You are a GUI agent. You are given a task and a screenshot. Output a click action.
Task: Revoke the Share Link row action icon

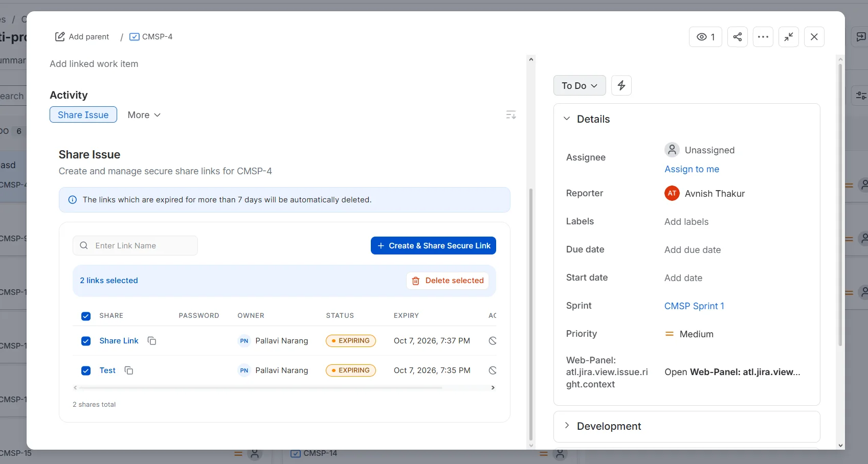point(493,341)
